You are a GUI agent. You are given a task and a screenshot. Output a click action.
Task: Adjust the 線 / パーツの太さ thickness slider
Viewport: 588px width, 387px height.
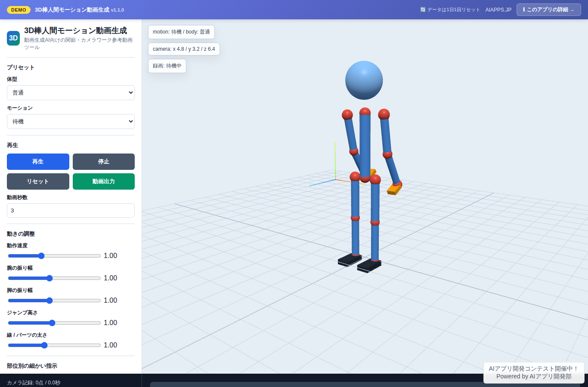tap(54, 345)
